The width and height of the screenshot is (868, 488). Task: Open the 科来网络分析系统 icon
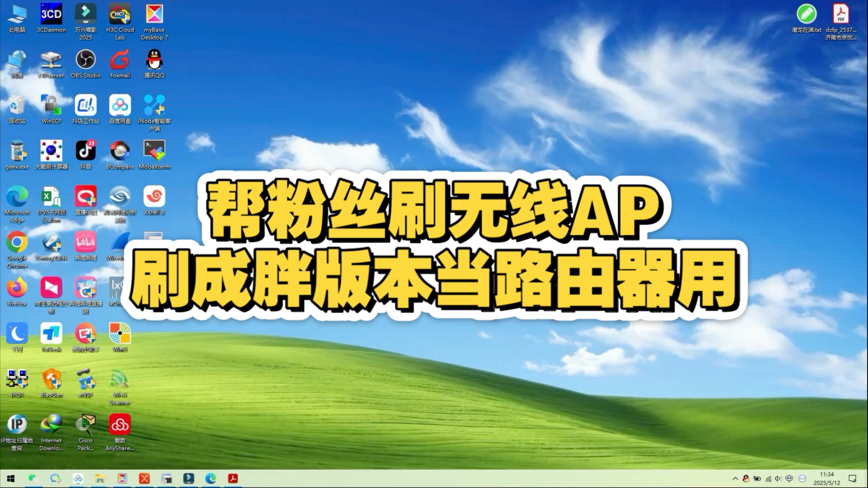[120, 204]
